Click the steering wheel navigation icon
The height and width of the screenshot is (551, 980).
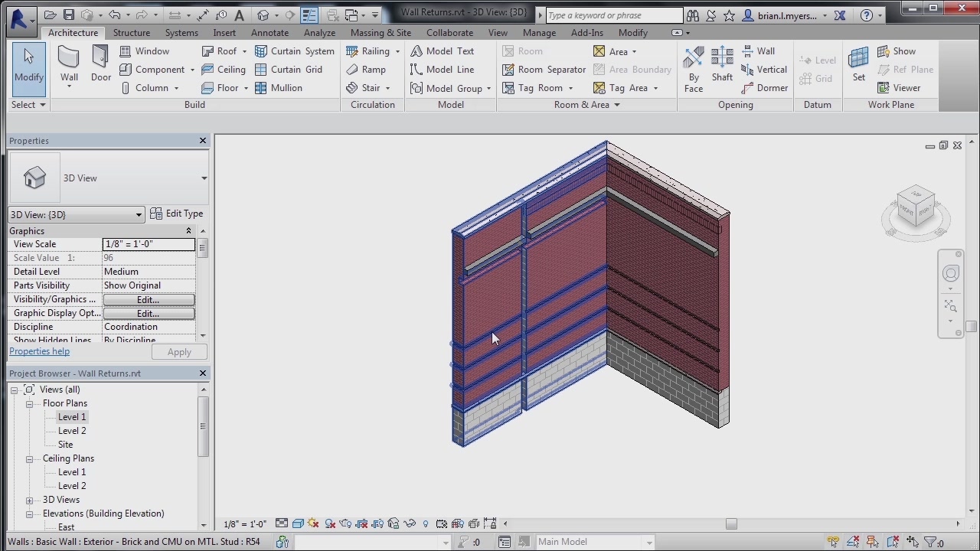coord(951,274)
